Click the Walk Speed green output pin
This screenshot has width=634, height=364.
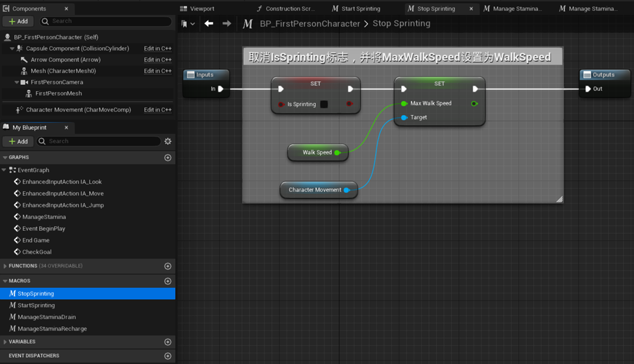(337, 152)
